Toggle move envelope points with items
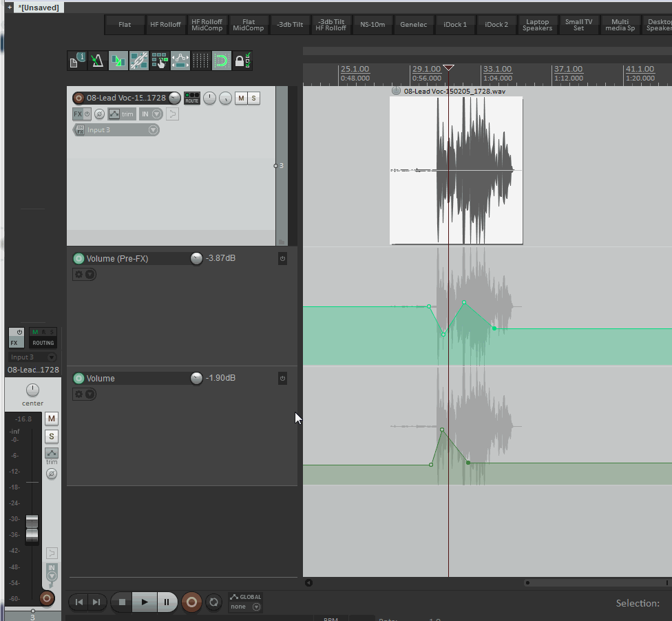Viewport: 672px width, 621px height. pyautogui.click(x=180, y=61)
